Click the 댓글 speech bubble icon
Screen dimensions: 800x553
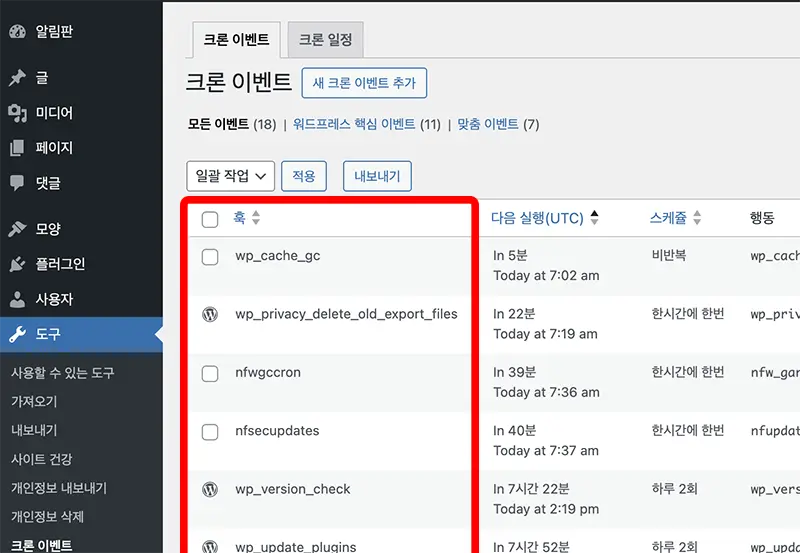tap(17, 183)
